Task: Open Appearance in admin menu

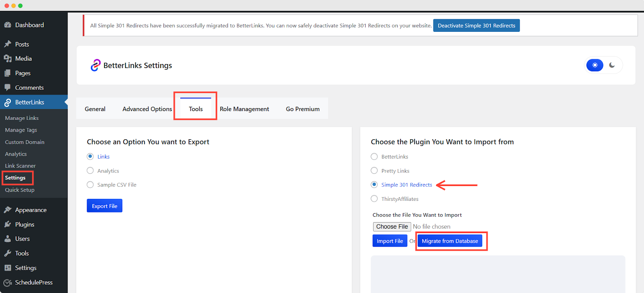Action: click(31, 210)
